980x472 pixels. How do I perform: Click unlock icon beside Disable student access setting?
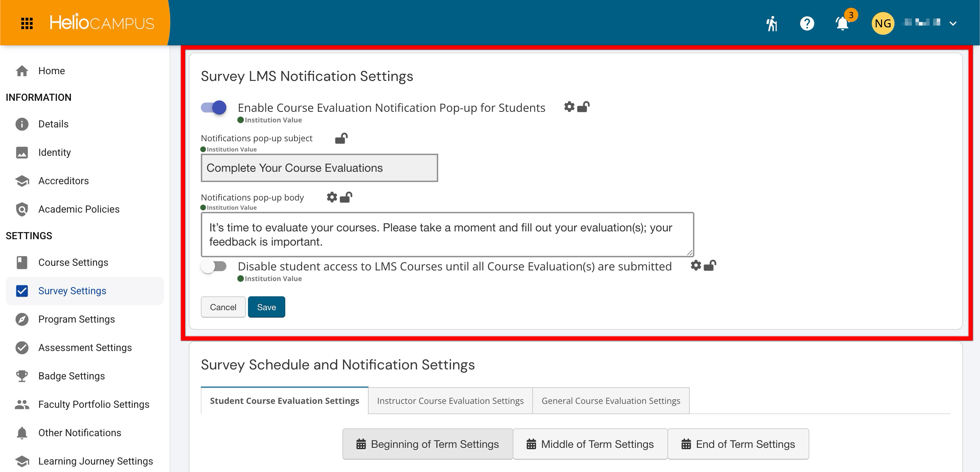710,265
